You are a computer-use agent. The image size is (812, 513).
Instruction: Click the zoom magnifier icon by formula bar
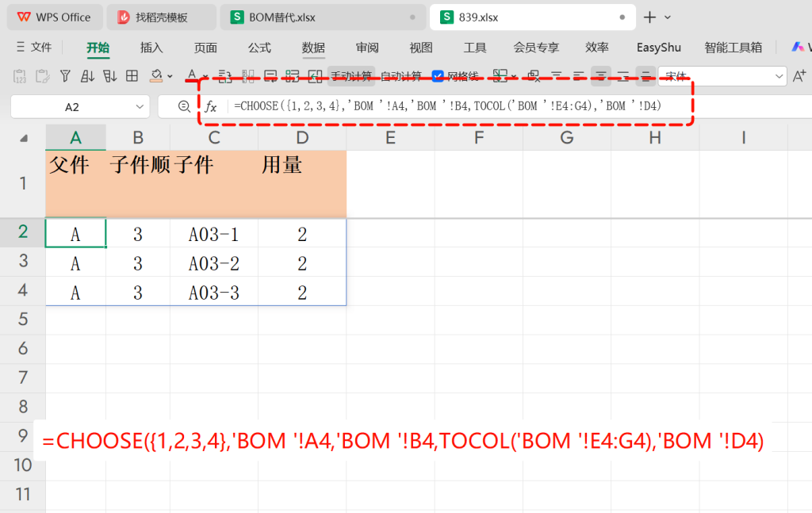(184, 106)
